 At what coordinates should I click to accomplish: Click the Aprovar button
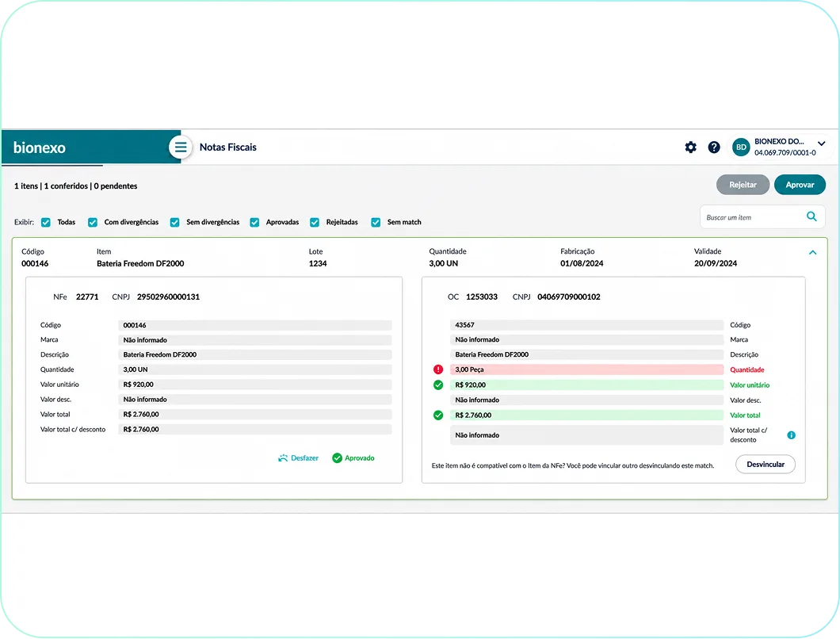[800, 185]
